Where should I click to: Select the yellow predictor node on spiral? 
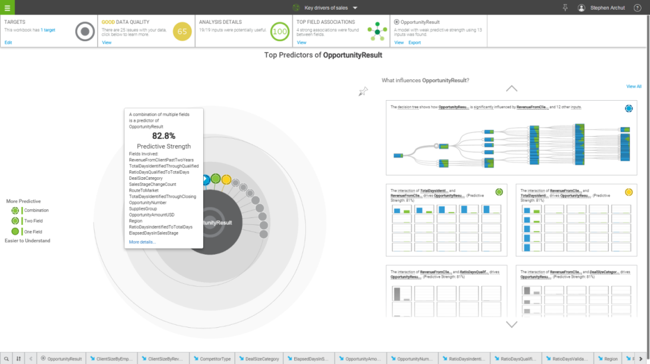(226, 180)
